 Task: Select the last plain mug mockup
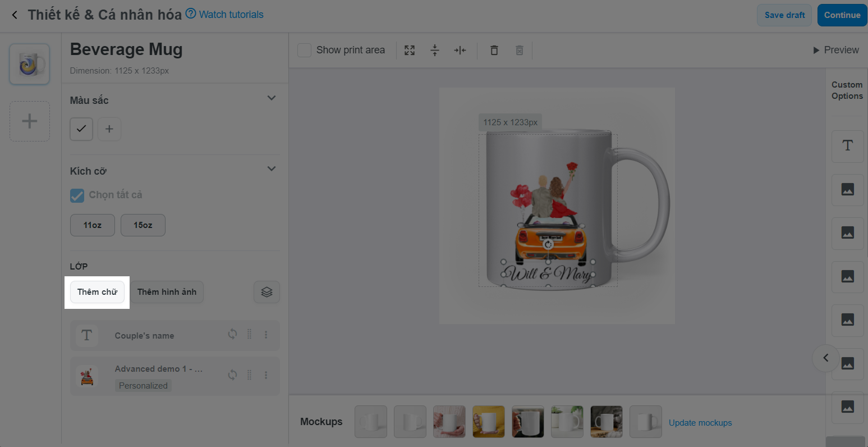click(x=646, y=422)
